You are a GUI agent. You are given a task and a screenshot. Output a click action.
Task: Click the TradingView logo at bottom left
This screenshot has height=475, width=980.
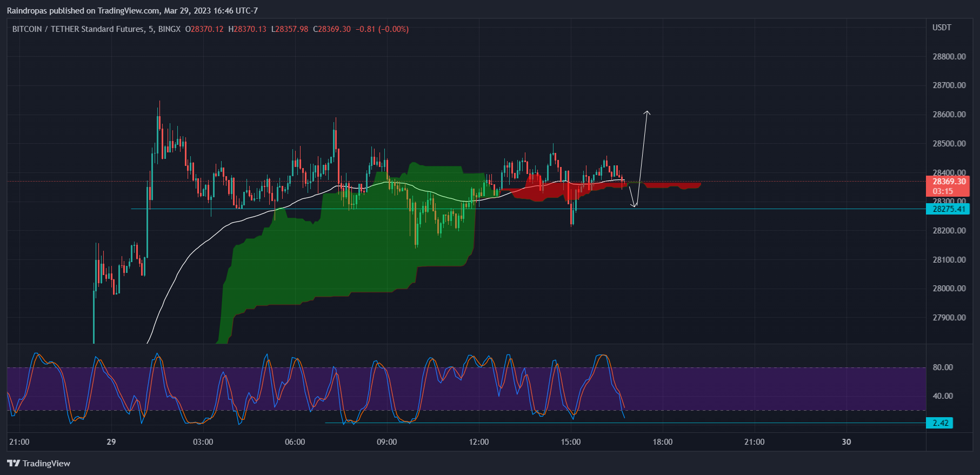coord(38,463)
